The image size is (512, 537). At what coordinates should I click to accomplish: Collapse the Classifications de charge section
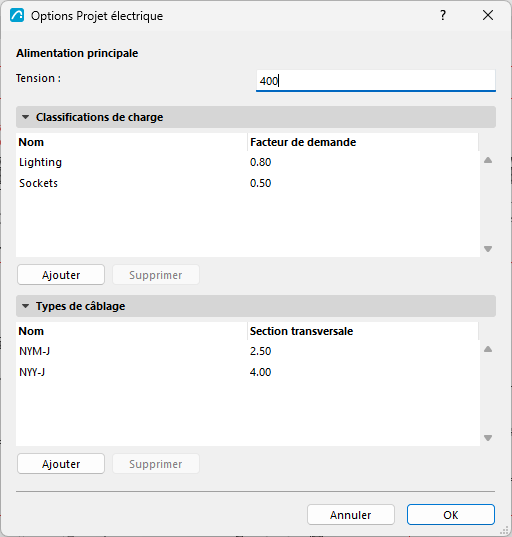pos(25,117)
